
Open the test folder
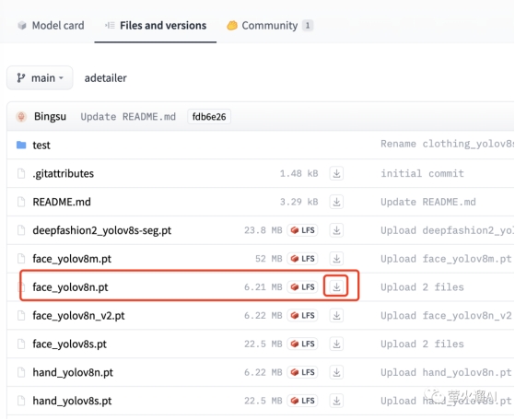[x=41, y=145]
